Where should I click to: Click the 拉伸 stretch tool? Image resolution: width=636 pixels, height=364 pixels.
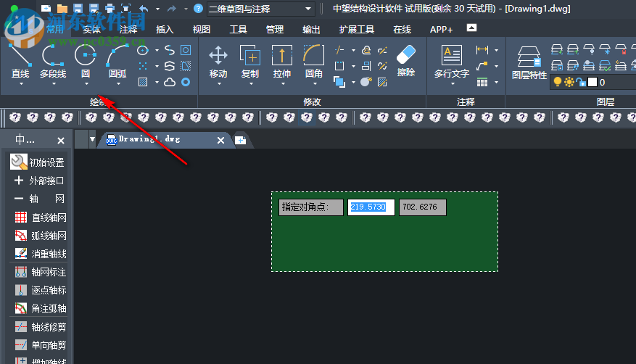282,61
